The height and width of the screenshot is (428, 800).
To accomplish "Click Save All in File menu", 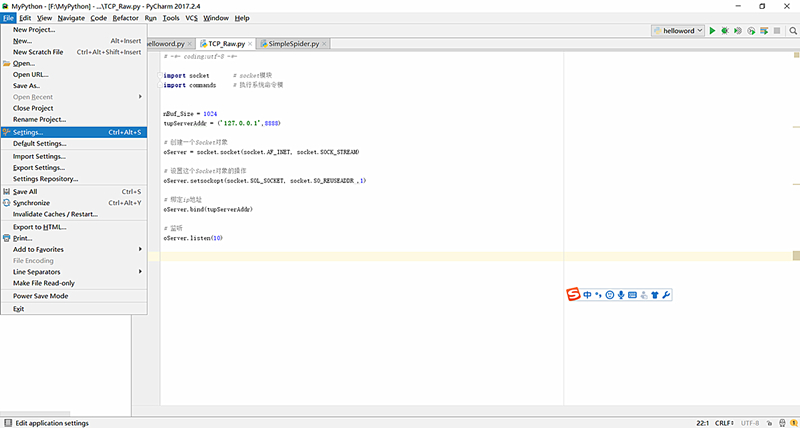I will coord(74,191).
